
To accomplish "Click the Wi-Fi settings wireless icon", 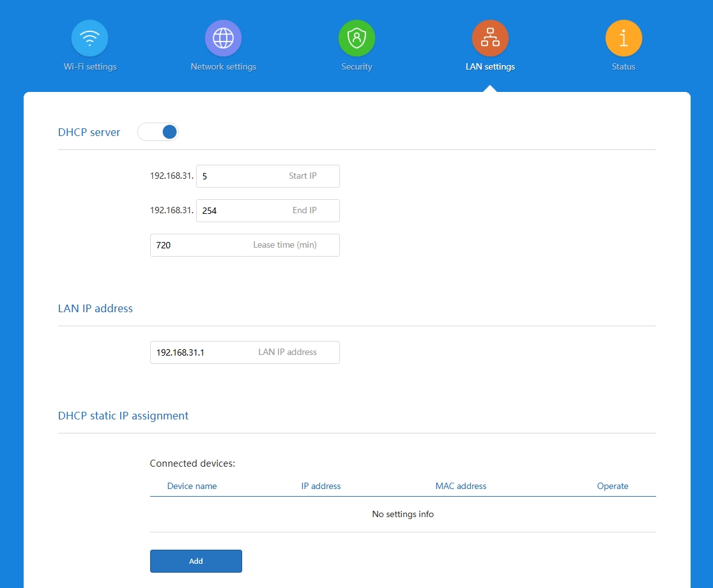I will [89, 38].
